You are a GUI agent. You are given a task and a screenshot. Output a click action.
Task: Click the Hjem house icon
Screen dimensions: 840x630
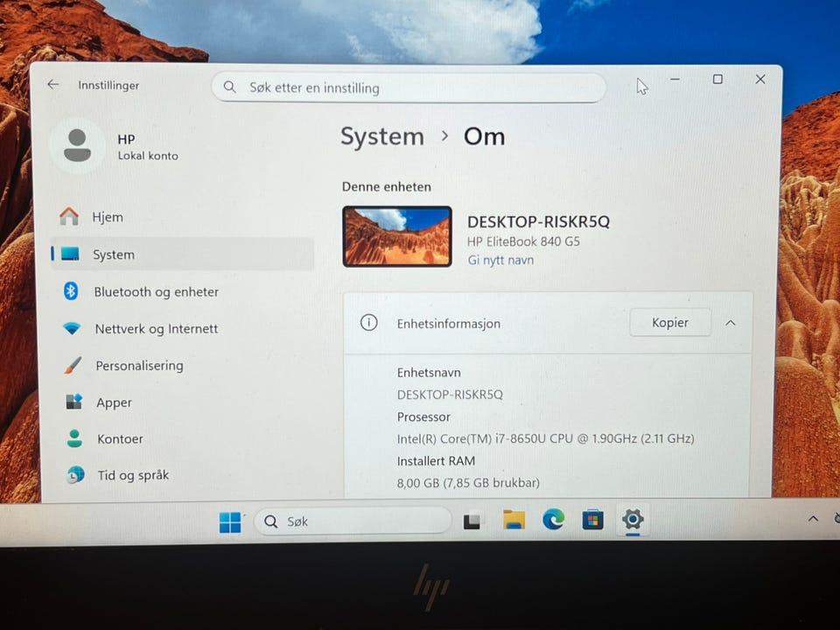click(69, 216)
